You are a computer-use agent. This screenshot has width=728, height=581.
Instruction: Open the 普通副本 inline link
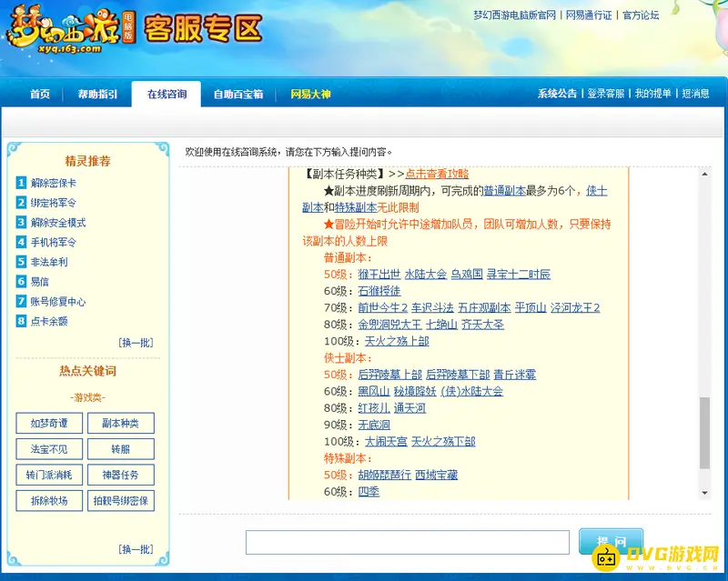(505, 191)
